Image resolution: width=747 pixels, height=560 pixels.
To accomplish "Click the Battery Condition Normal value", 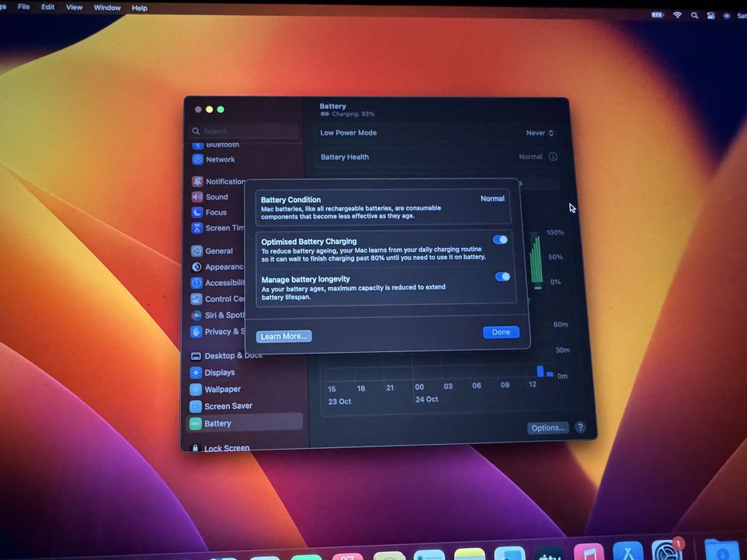I will 492,198.
